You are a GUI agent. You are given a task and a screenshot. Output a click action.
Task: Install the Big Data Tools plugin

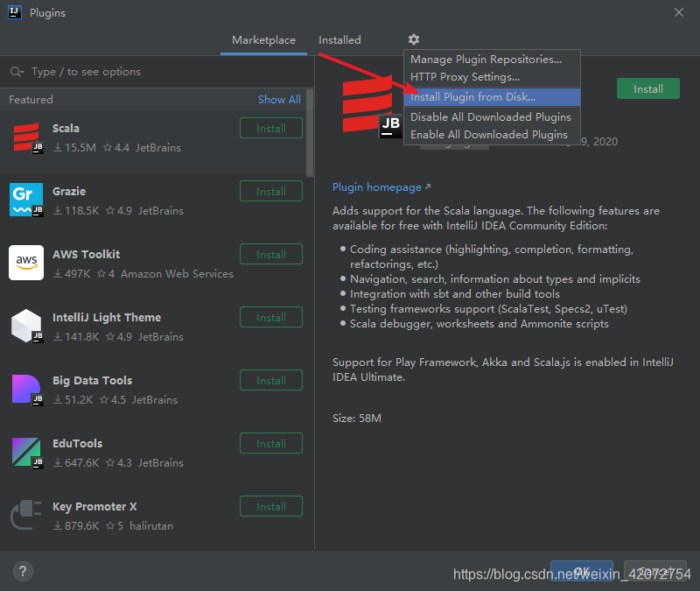coord(271,380)
